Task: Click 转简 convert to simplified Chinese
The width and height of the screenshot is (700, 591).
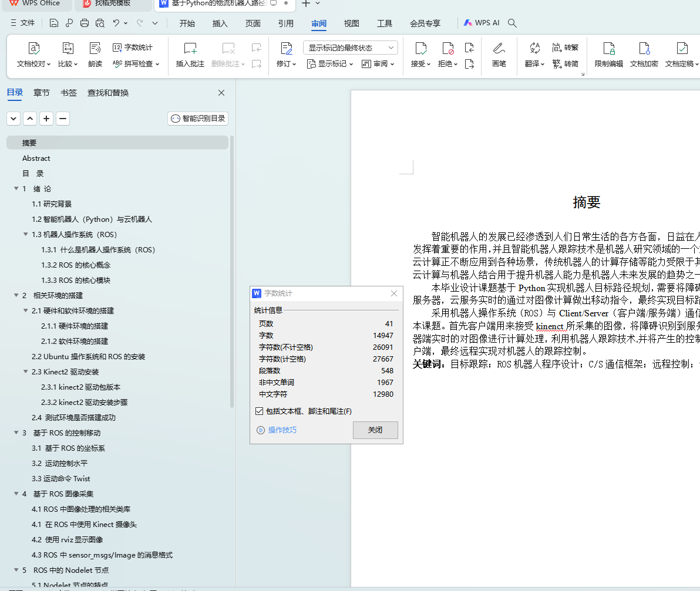Action: (x=565, y=64)
